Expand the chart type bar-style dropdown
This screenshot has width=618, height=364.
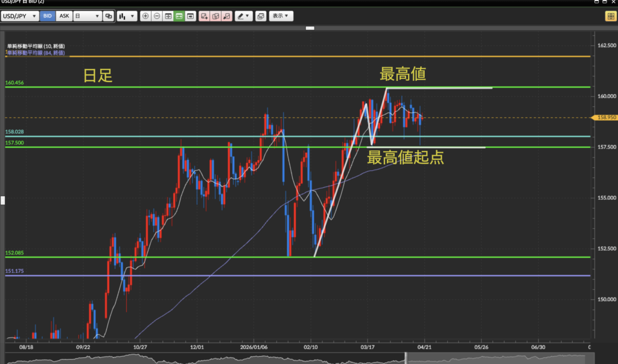click(x=127, y=16)
